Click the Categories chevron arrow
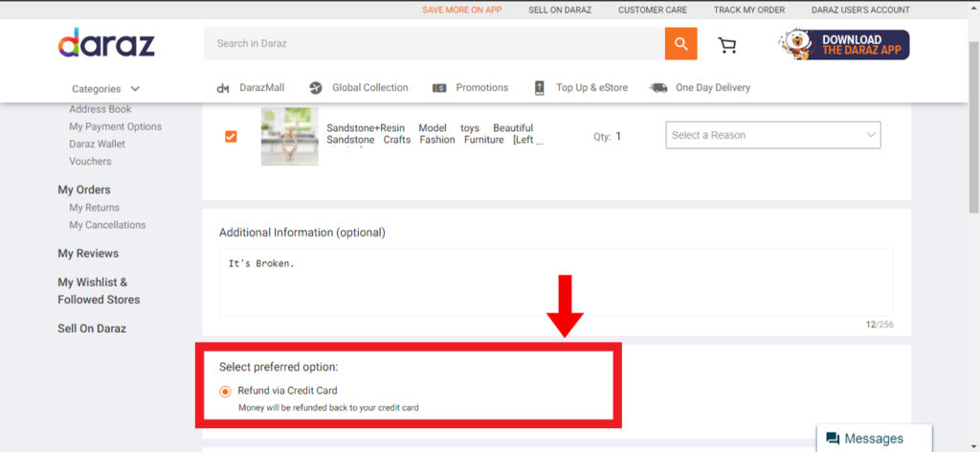Screen dimensions: 980x452 pos(136,89)
